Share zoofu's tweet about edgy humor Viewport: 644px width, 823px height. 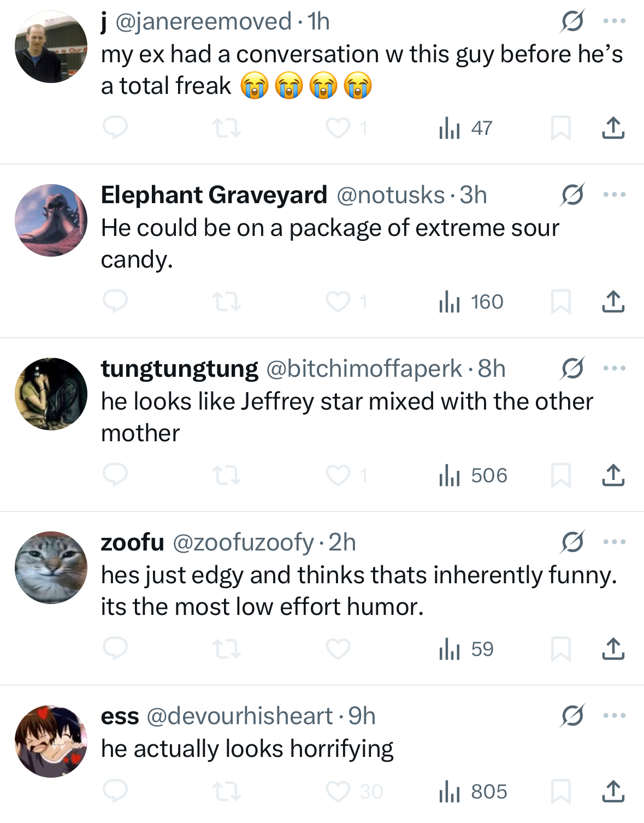tap(613, 649)
